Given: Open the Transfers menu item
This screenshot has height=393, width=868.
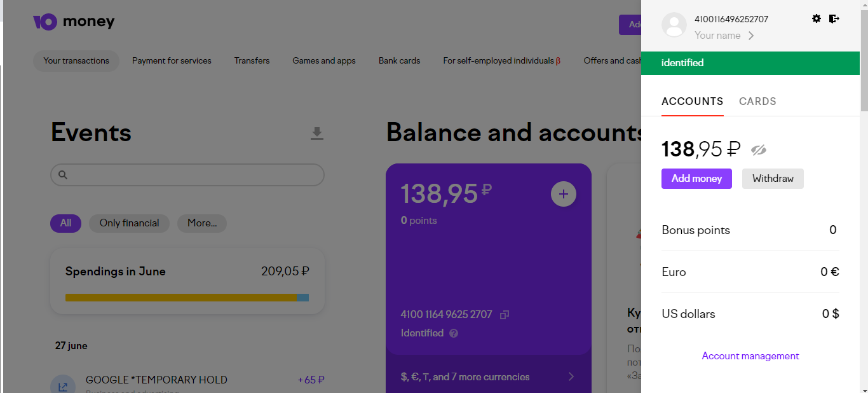Looking at the screenshot, I should [x=252, y=61].
